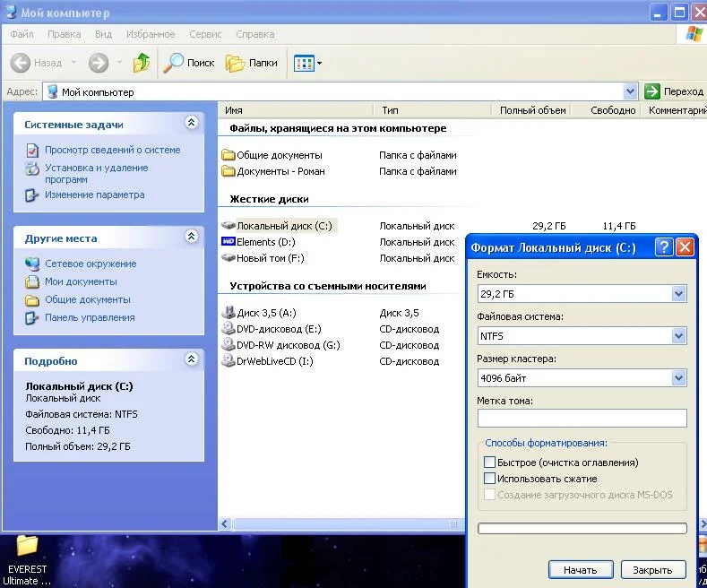Select the Elements (D:) drive icon
This screenshot has height=588, width=707.
click(x=228, y=242)
